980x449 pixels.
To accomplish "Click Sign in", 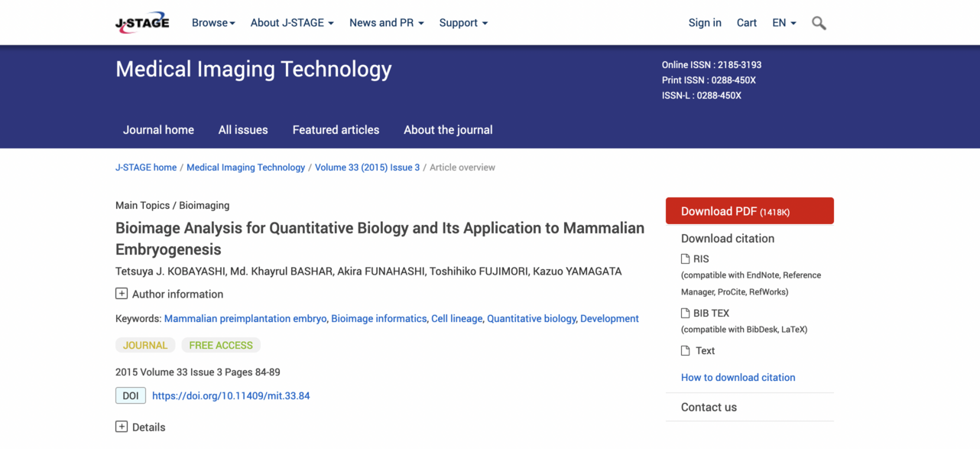I will pos(705,23).
